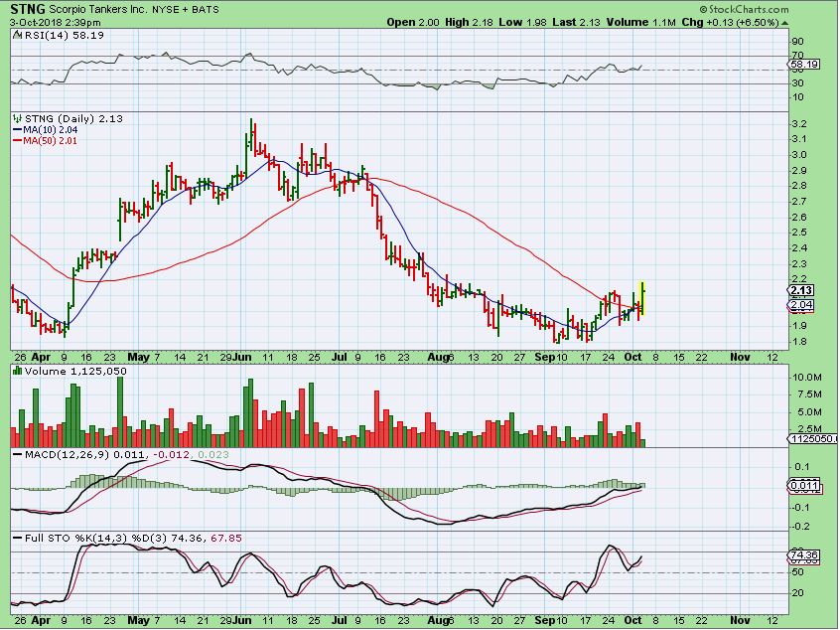The height and width of the screenshot is (630, 840).
Task: Select the Open 2.00 value
Action: 413,23
